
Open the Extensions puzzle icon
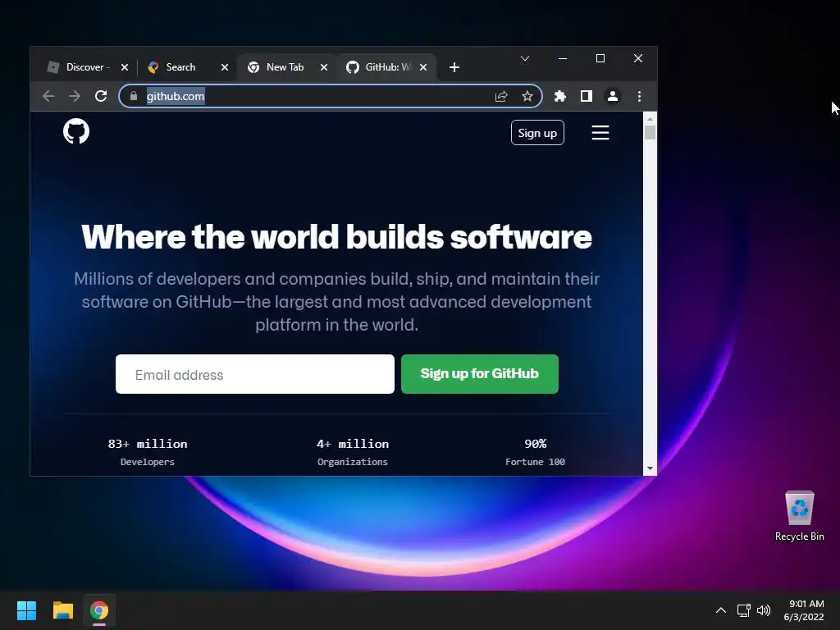click(559, 96)
